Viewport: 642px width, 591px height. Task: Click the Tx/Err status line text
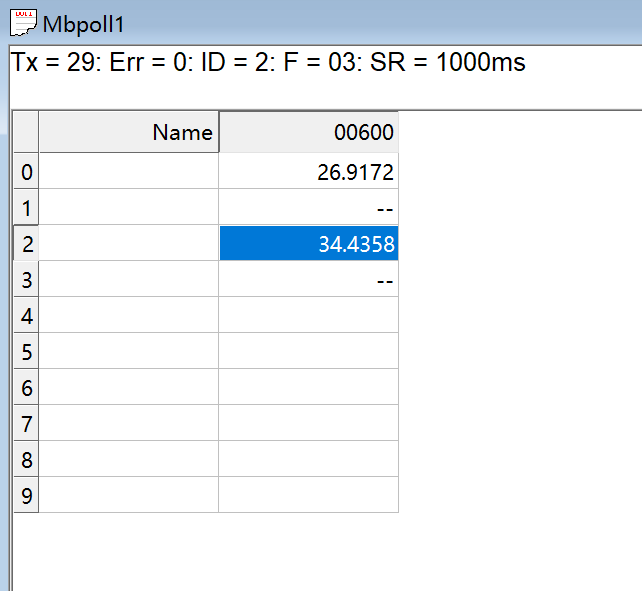tap(268, 63)
